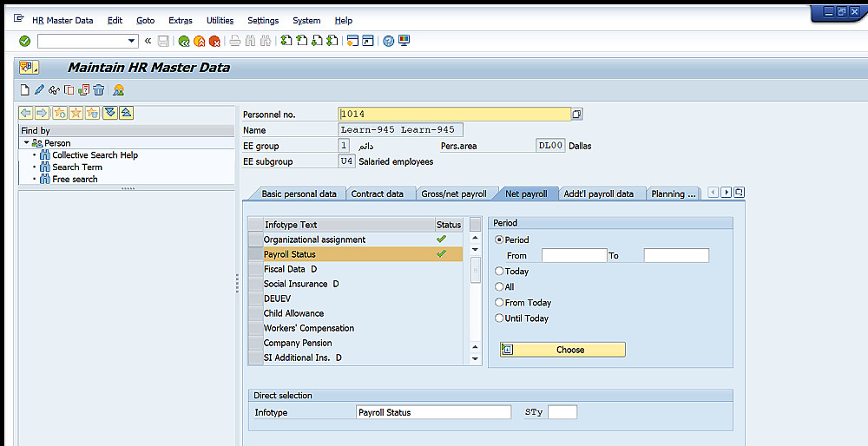Viewport: 868px width, 446px height.
Task: Select the Period radio button
Action: (499, 240)
